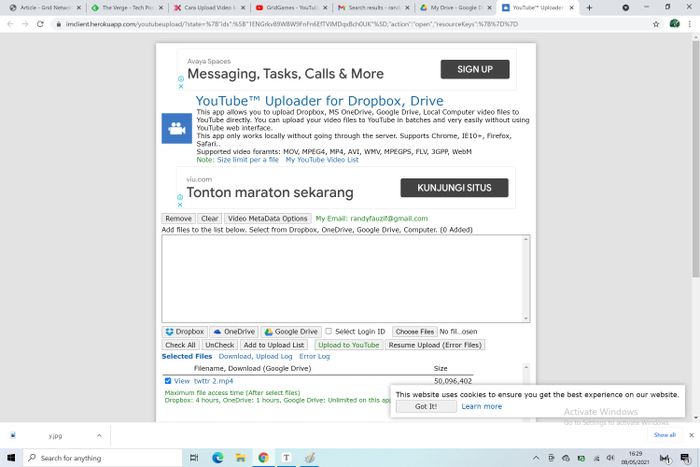Click Add to Upload List
700x467 pixels.
274,345
